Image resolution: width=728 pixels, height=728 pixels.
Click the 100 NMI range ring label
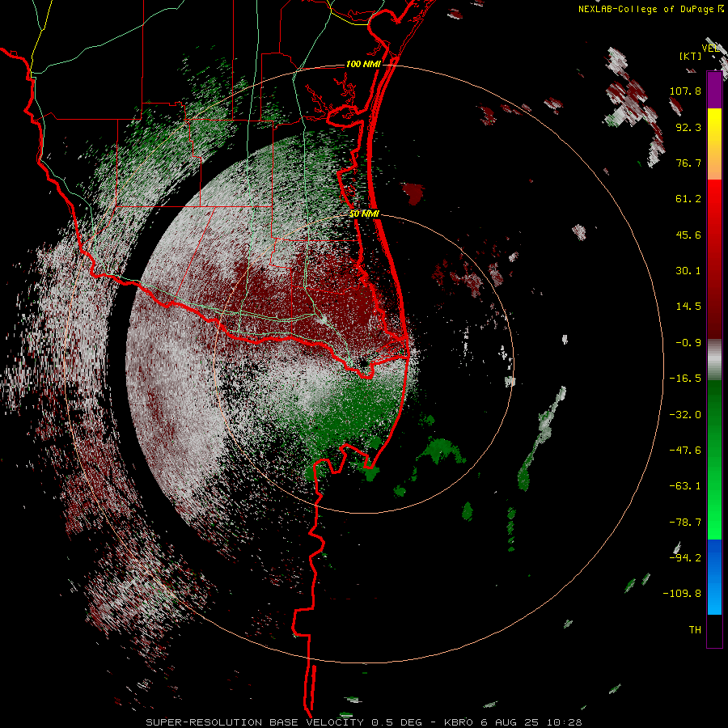point(363,64)
